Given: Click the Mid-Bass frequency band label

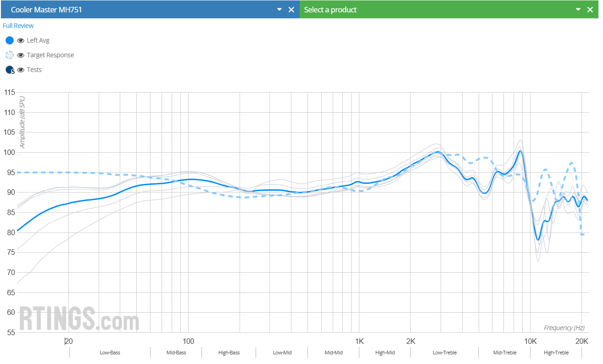Looking at the screenshot, I should (176, 353).
